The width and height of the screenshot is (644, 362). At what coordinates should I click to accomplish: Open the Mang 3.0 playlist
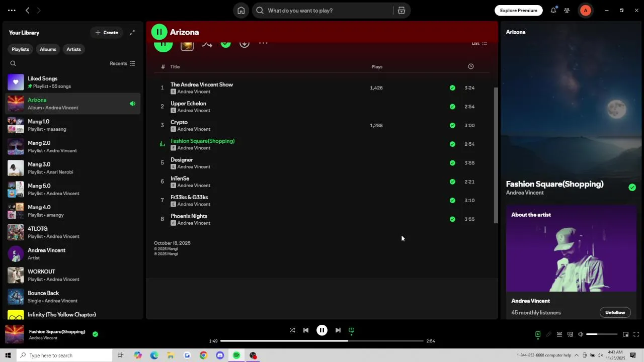click(73, 168)
